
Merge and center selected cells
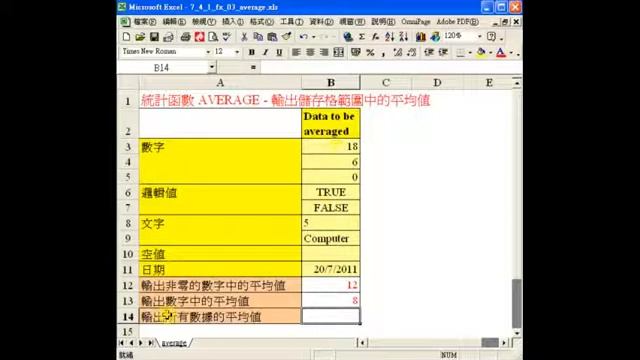338,52
